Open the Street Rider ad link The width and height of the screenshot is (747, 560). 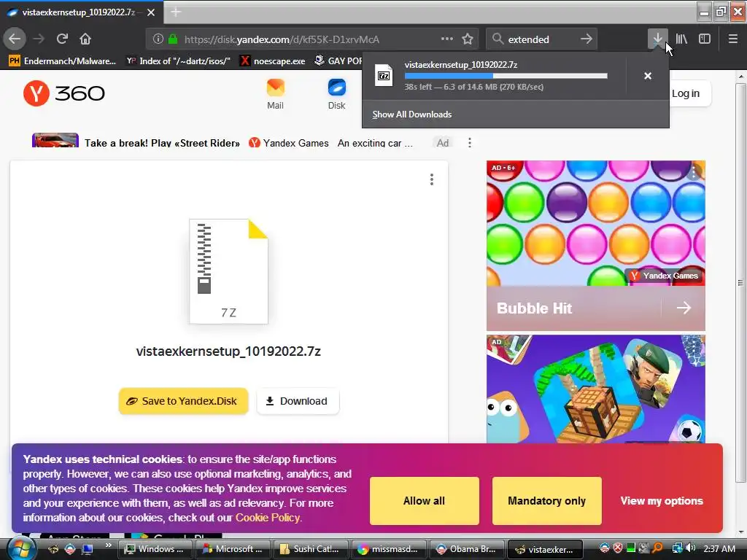click(162, 143)
